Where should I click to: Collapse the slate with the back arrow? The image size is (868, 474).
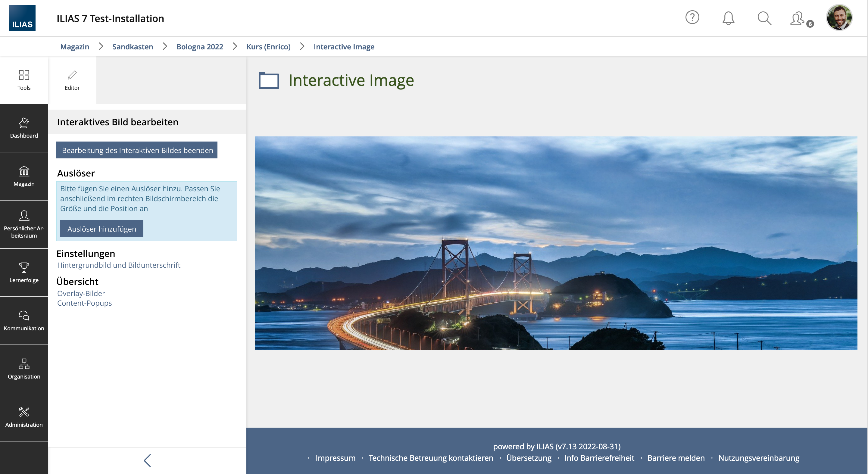click(147, 460)
